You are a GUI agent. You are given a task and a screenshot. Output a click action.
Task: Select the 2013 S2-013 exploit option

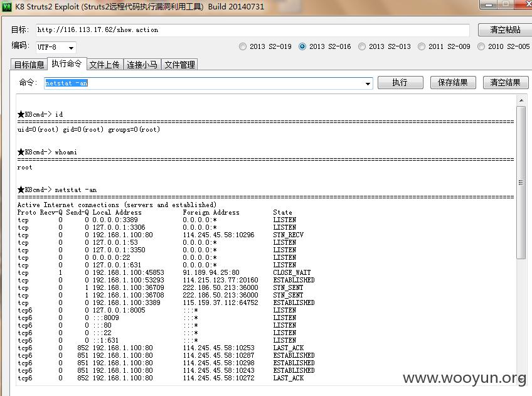385,46
